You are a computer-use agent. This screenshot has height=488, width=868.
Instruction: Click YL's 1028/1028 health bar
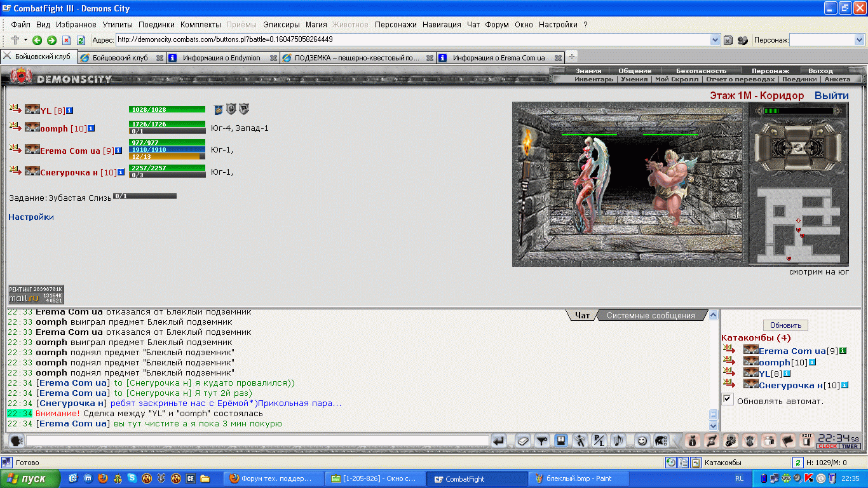pos(167,109)
